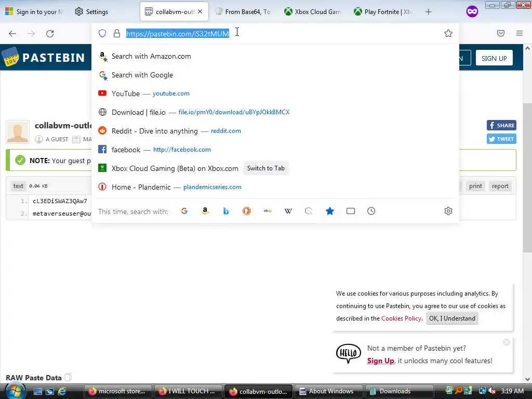Image resolution: width=532 pixels, height=399 pixels.
Task: Reload the page with the refresh icon
Action: [x=50, y=33]
